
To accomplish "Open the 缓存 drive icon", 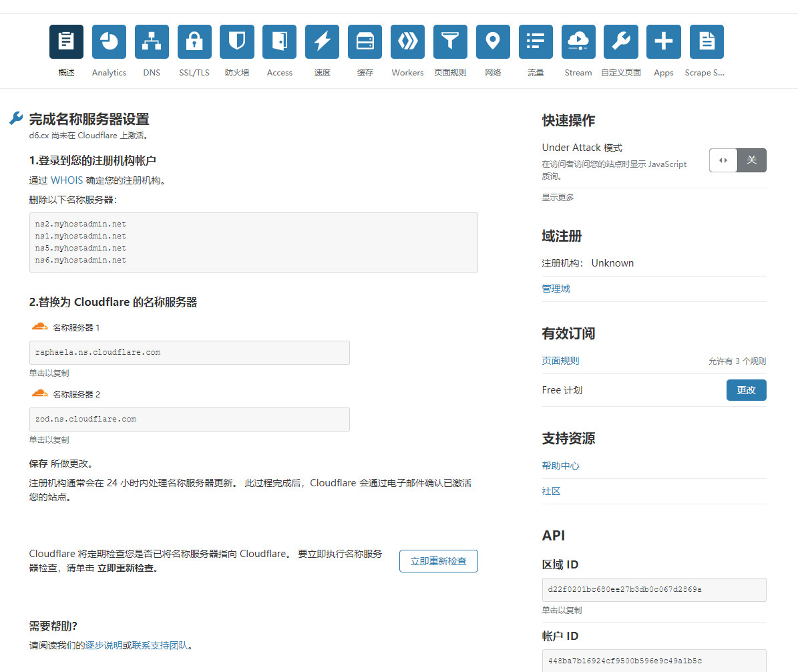I will point(365,41).
